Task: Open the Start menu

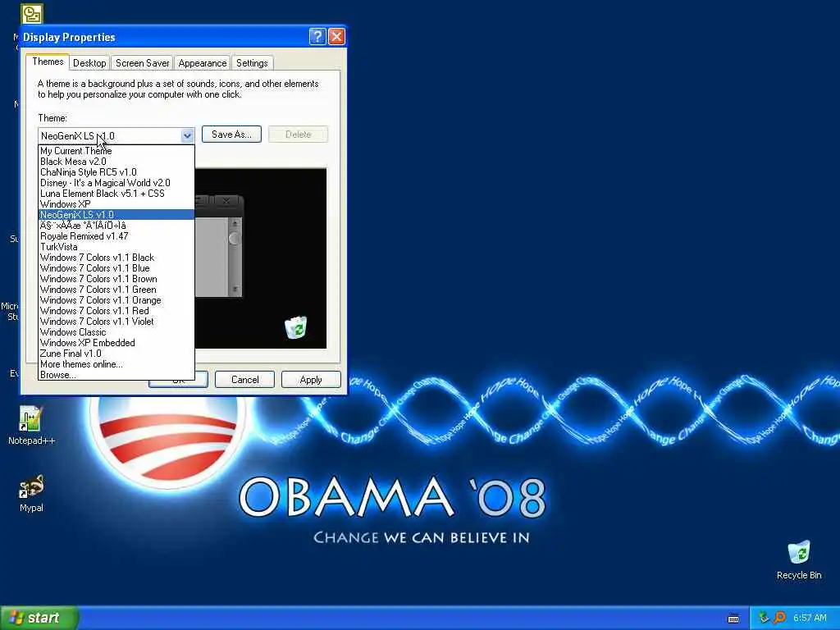Action: (x=39, y=618)
